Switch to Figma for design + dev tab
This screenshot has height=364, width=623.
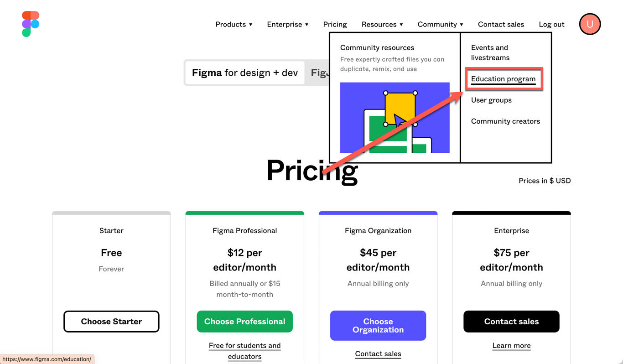click(x=245, y=73)
